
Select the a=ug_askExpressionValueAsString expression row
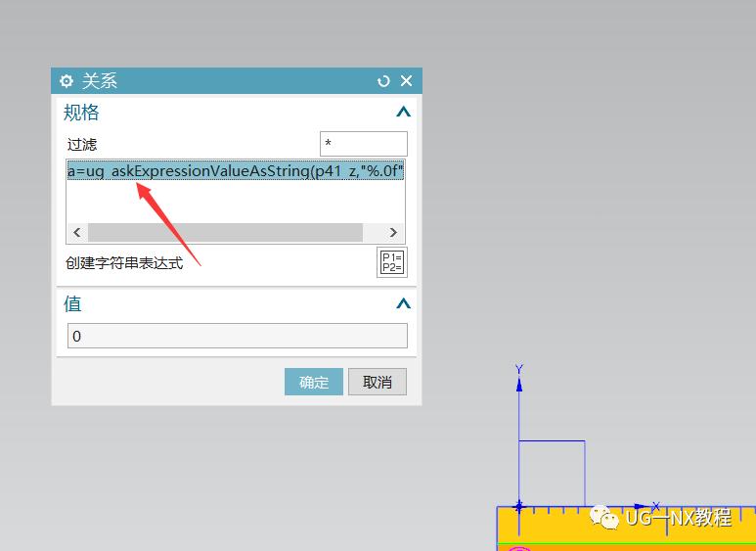click(236, 170)
